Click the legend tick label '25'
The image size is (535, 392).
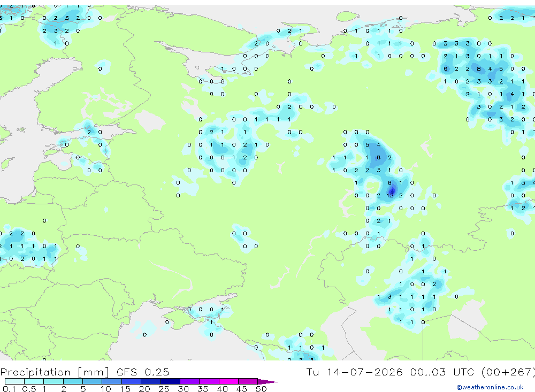click(164, 389)
